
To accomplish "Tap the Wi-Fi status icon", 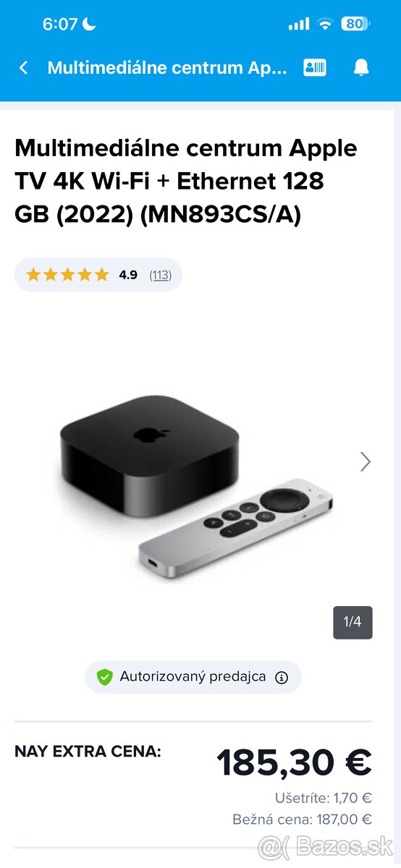I will pyautogui.click(x=325, y=24).
